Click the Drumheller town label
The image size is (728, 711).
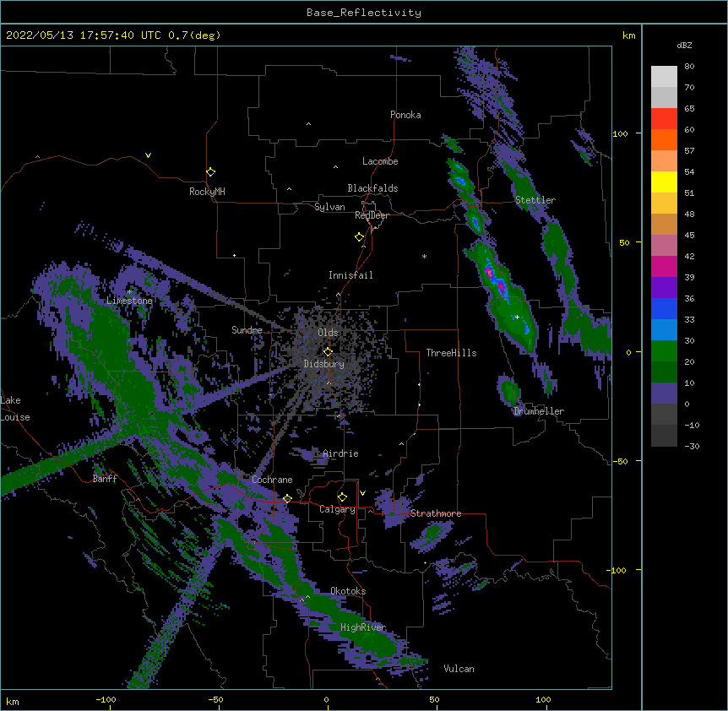539,411
